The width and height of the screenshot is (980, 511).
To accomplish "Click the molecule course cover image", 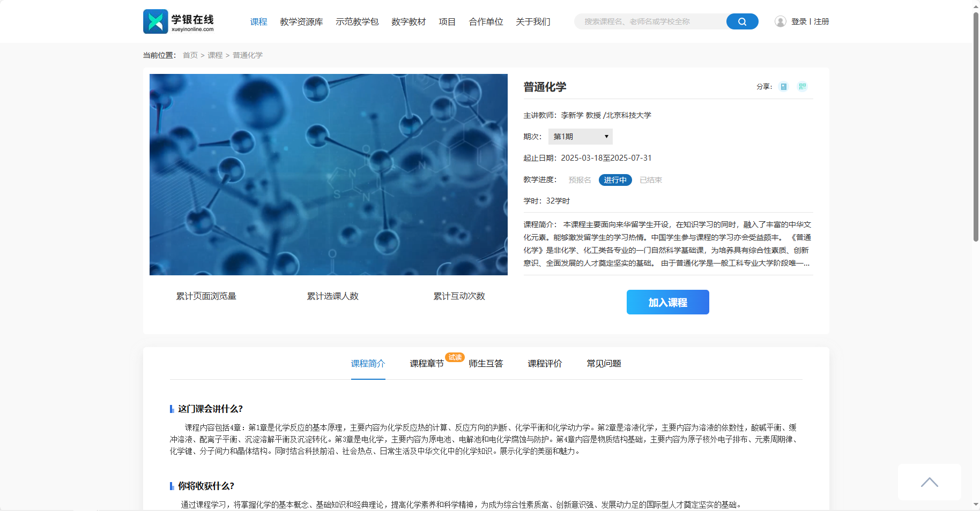I will tap(329, 175).
